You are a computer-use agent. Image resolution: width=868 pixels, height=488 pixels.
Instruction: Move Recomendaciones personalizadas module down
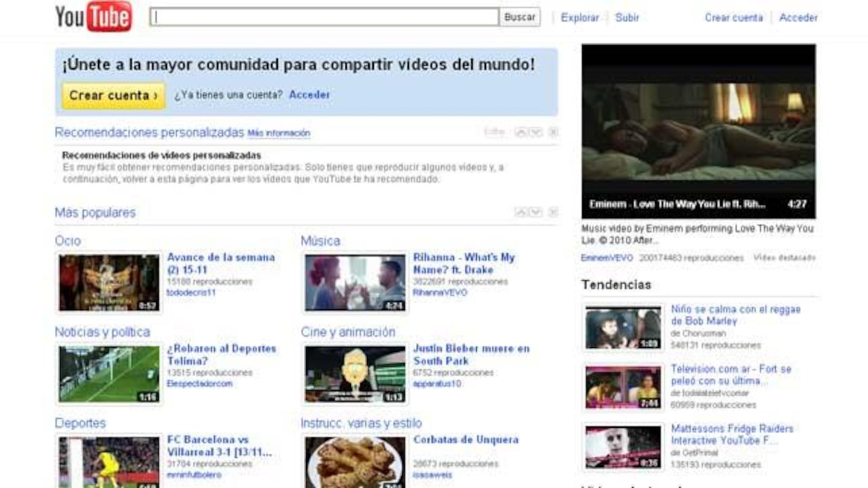click(535, 133)
